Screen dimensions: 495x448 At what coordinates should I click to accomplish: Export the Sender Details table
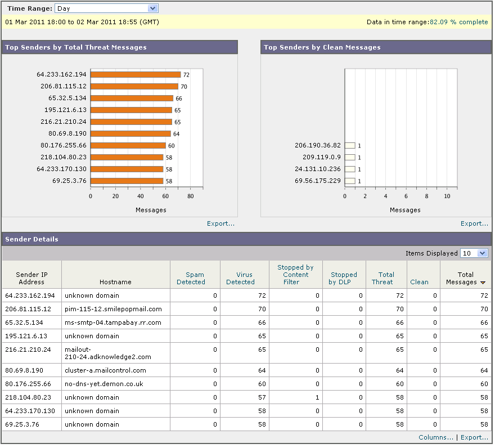(474, 437)
